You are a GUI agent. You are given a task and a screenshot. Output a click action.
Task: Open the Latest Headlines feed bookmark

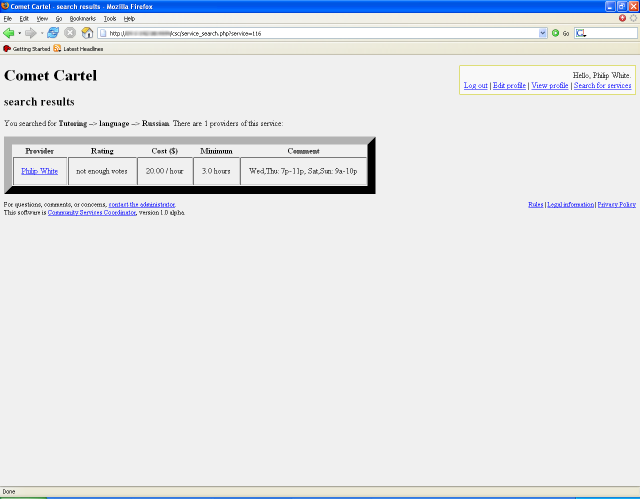[78, 49]
